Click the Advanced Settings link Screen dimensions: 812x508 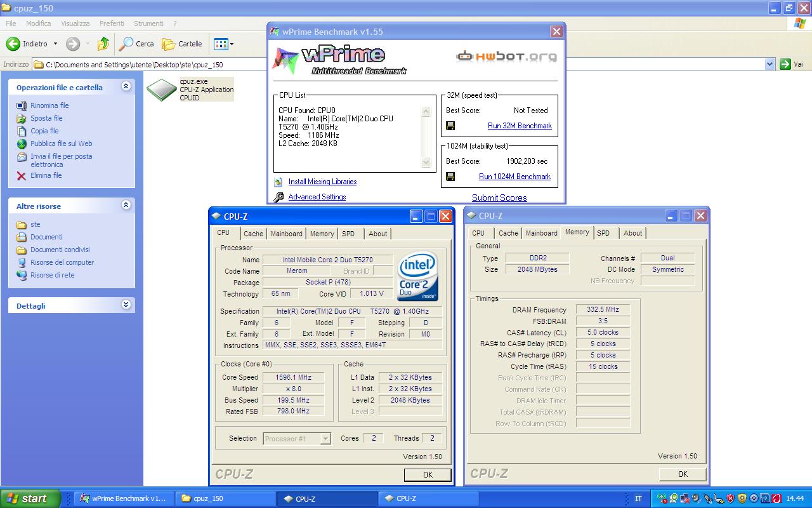[x=317, y=197]
